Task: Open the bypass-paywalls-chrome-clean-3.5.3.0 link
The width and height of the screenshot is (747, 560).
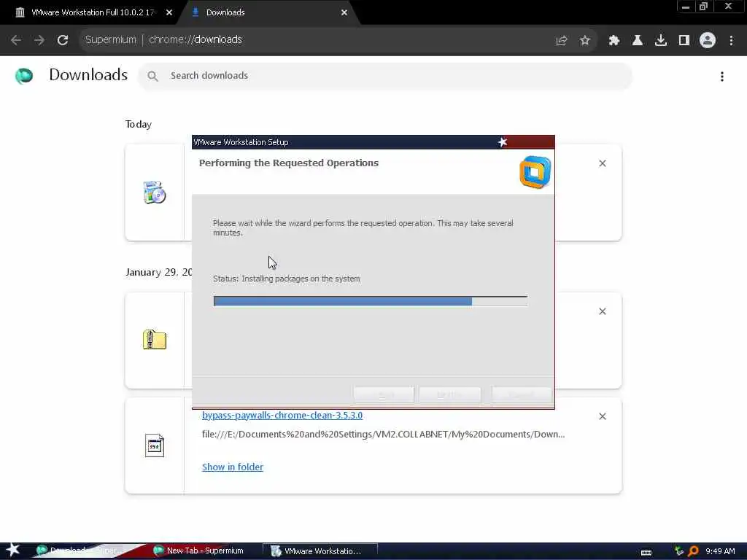Action: coord(282,415)
